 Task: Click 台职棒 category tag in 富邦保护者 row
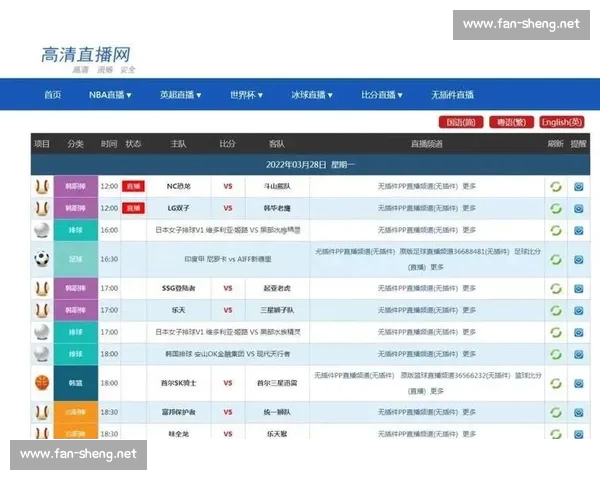pos(76,412)
